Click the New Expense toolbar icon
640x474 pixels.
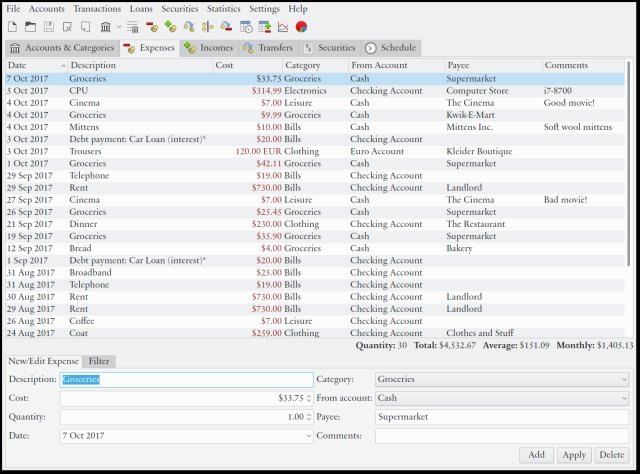154,26
